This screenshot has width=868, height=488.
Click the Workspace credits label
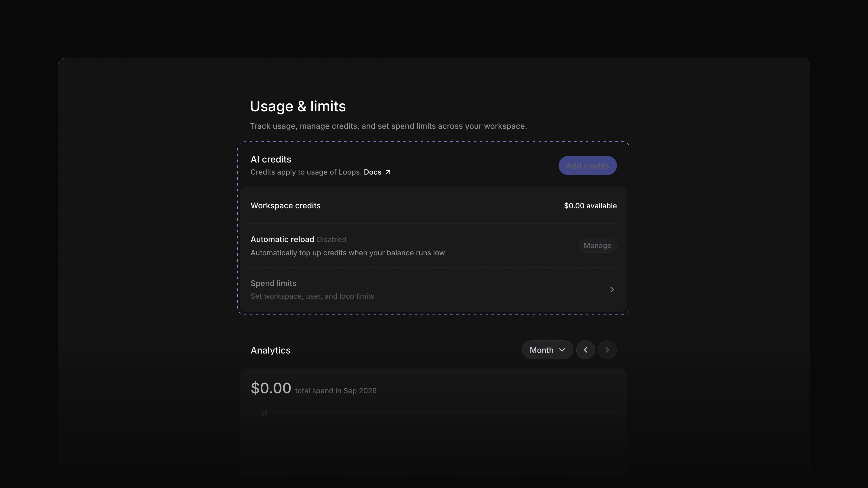pos(285,205)
